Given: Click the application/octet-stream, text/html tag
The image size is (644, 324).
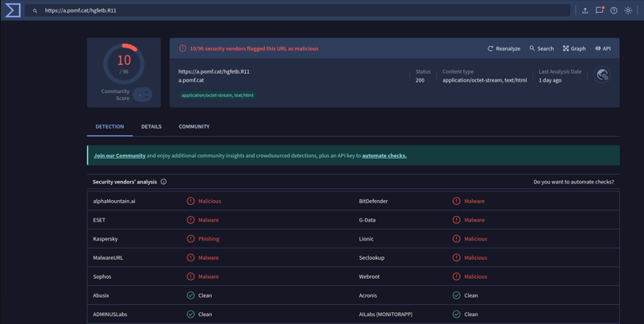Looking at the screenshot, I should click(x=217, y=95).
